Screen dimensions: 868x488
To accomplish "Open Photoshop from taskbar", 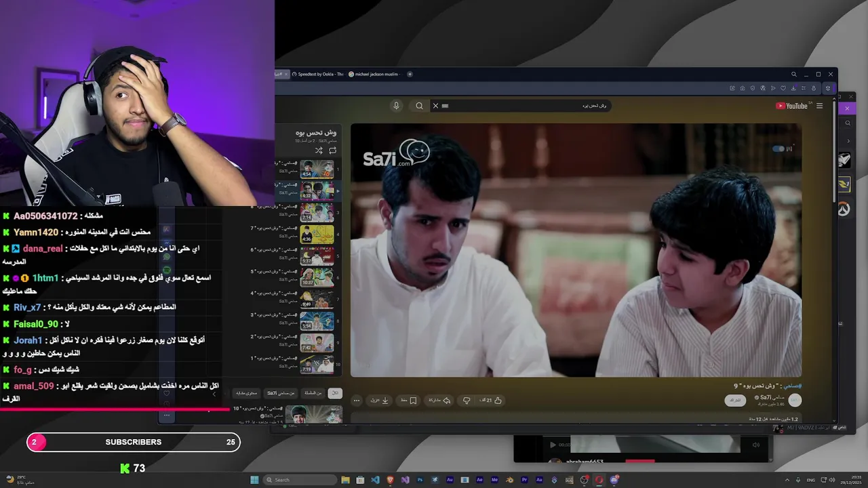I will pyautogui.click(x=420, y=480).
